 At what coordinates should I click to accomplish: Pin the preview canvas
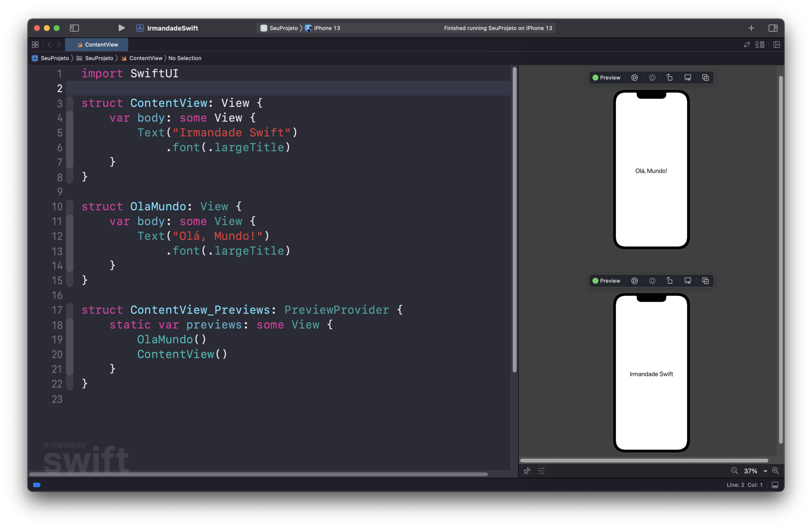click(x=527, y=471)
